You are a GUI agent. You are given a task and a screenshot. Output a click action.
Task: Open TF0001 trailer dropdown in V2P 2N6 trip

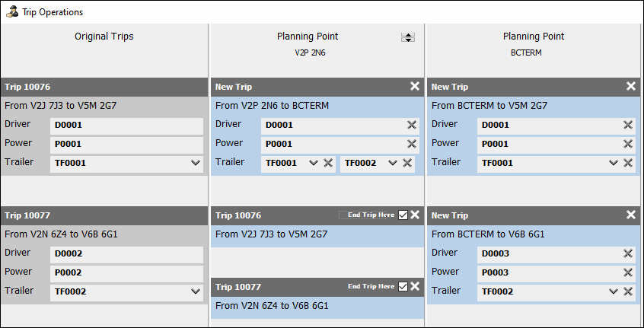(314, 163)
